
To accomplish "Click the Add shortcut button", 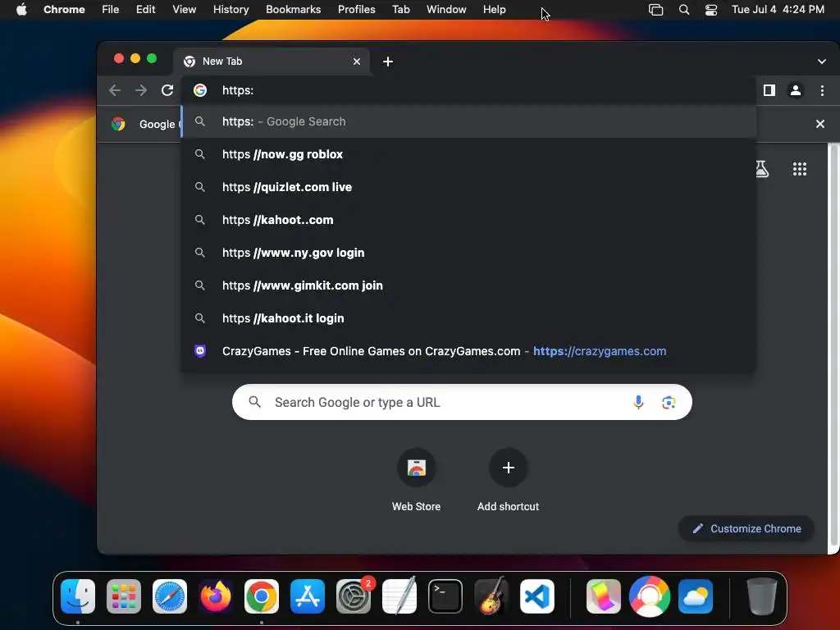I will tap(508, 480).
